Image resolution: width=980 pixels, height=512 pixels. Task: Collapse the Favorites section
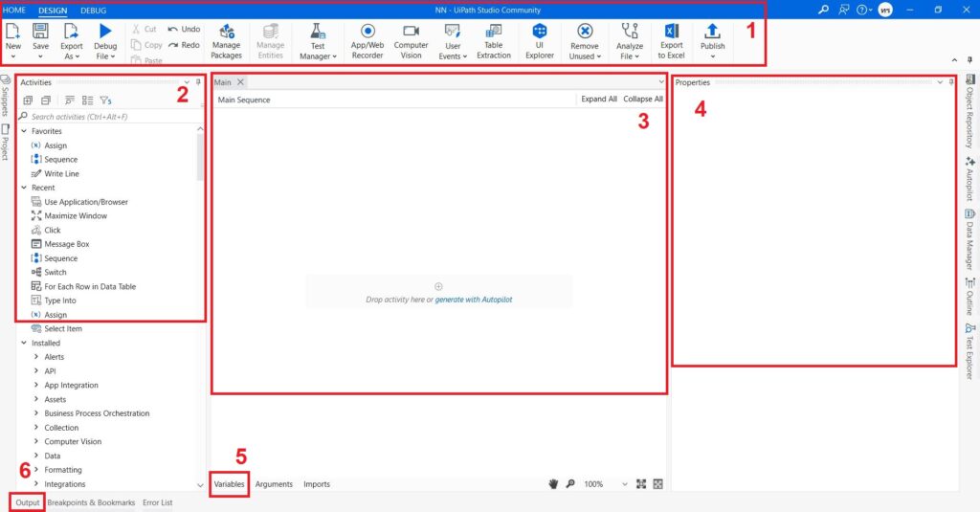pyautogui.click(x=23, y=131)
